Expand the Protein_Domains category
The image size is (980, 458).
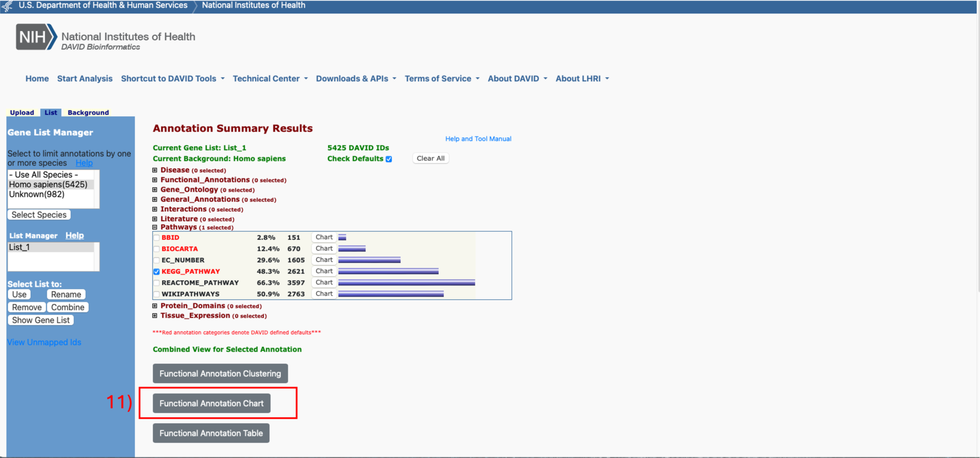coord(155,306)
